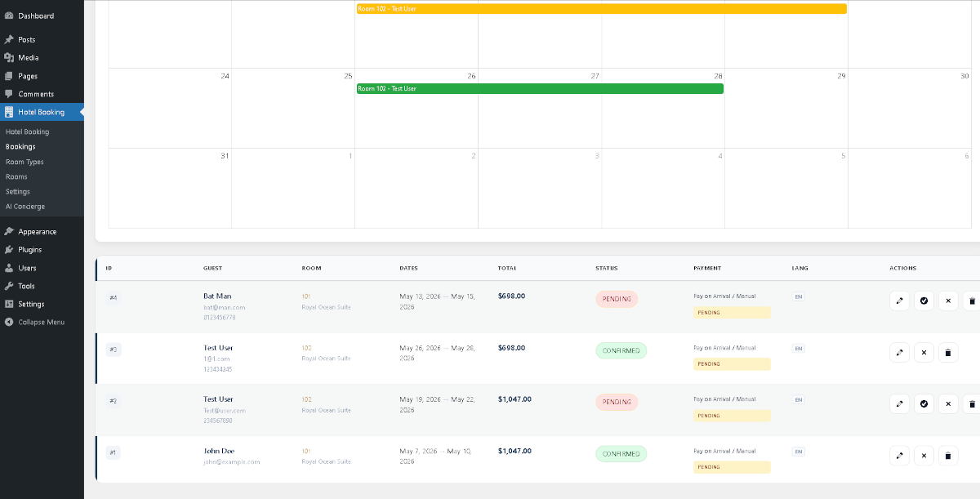Click the STATUS column header

click(606, 268)
